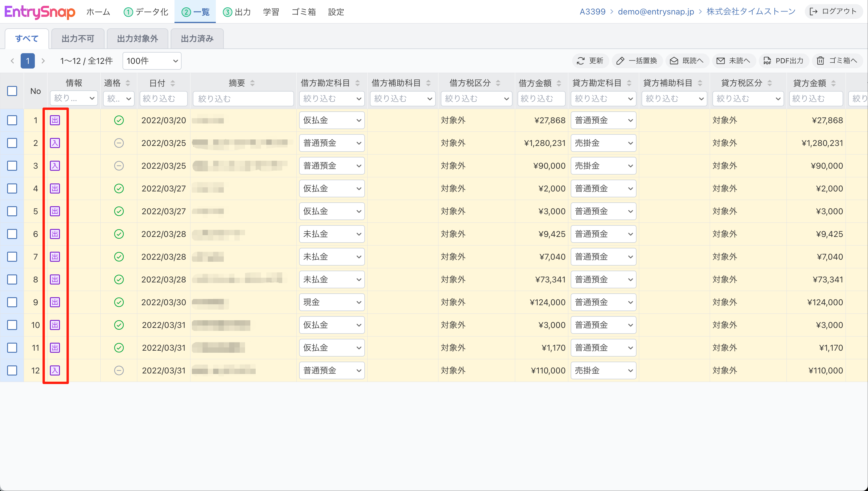Sort by the 借方金額 column arrows
The height and width of the screenshot is (491, 868).
pos(559,83)
